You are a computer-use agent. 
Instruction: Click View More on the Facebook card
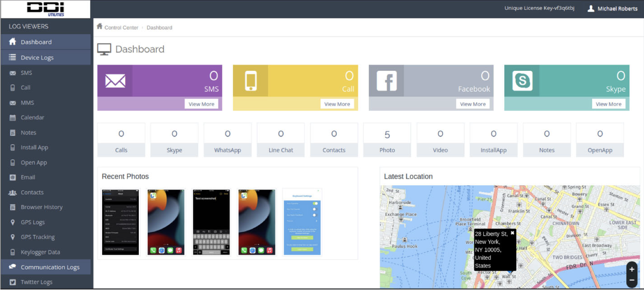(x=473, y=104)
